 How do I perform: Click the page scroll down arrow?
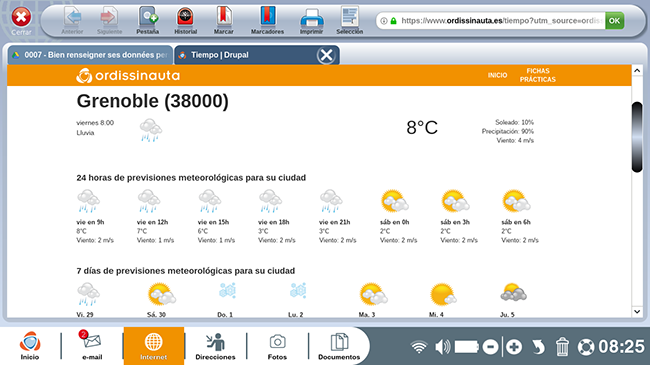pos(637,311)
